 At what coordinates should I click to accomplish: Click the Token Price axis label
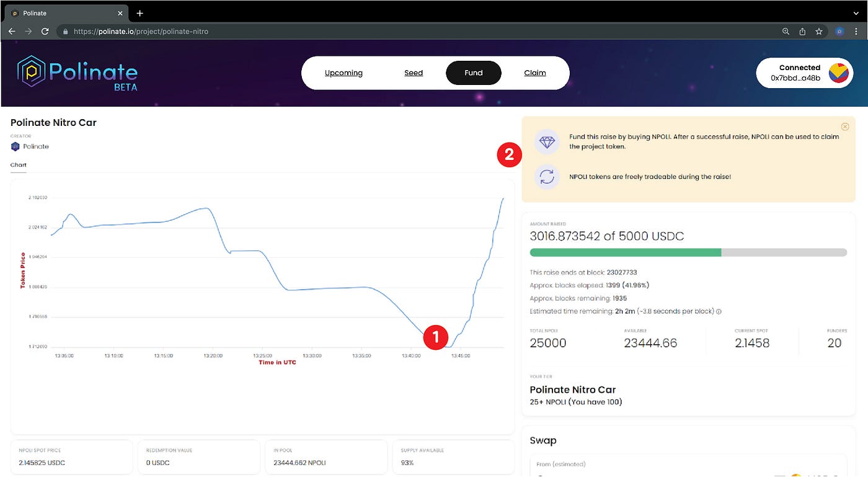23,270
